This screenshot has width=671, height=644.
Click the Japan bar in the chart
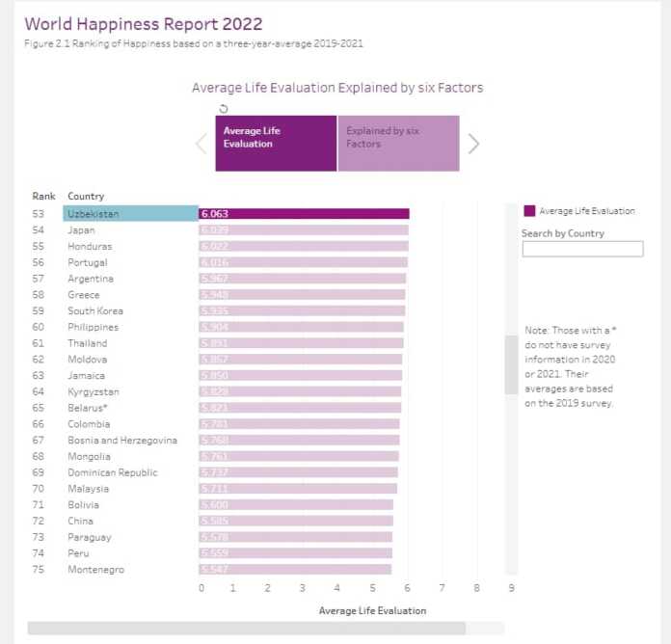pos(304,230)
